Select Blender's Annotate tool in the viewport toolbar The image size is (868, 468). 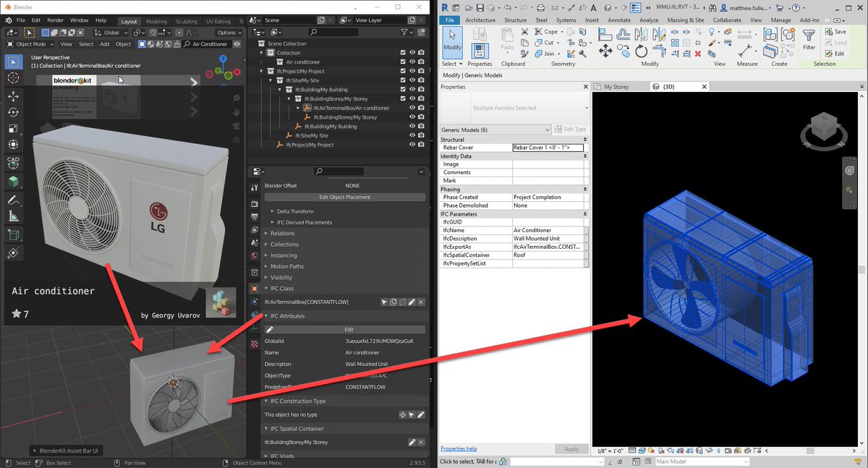(x=12, y=200)
